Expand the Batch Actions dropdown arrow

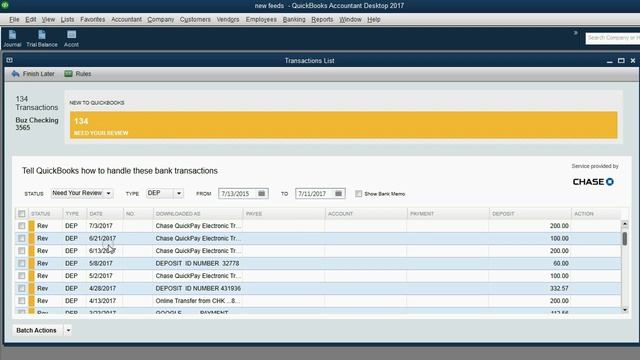(68, 330)
